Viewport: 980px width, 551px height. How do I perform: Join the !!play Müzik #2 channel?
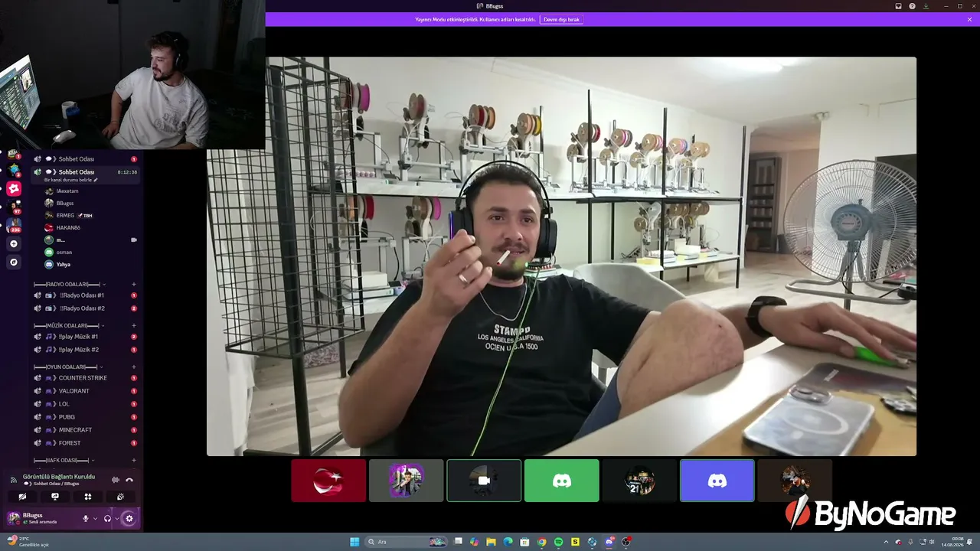point(85,350)
